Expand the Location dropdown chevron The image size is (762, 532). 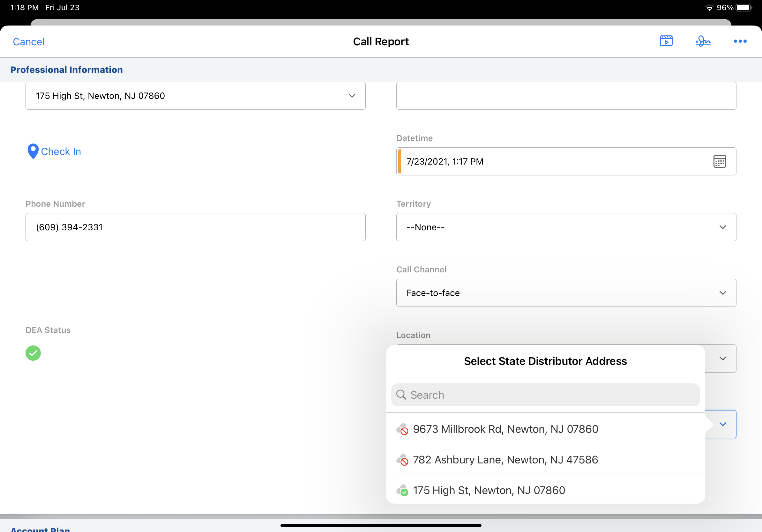coord(722,358)
